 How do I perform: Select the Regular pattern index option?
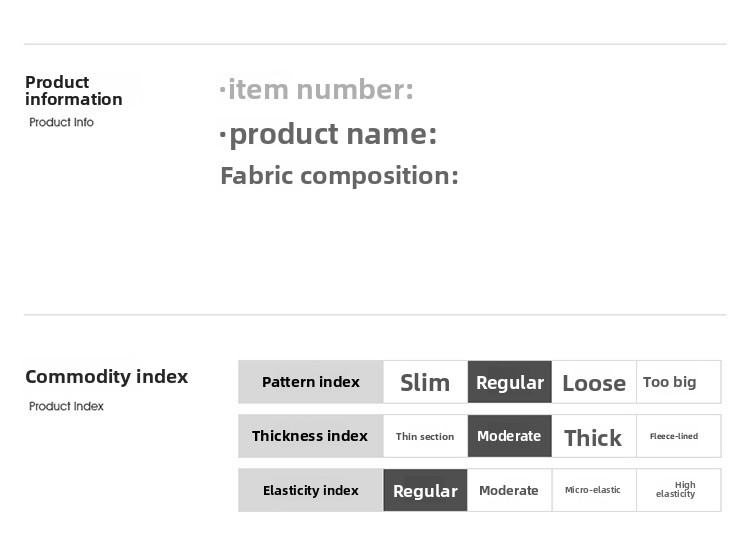(x=510, y=382)
